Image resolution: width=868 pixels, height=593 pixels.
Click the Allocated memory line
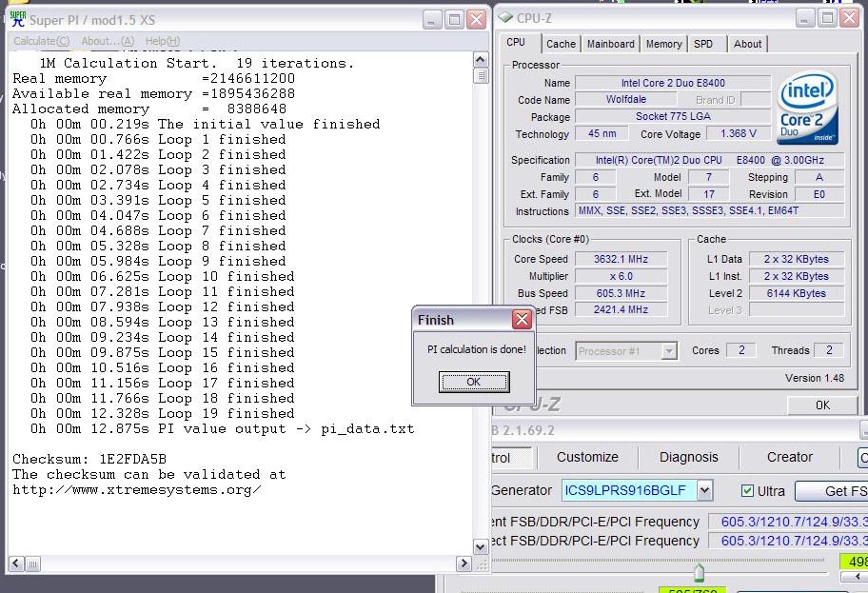[x=149, y=109]
